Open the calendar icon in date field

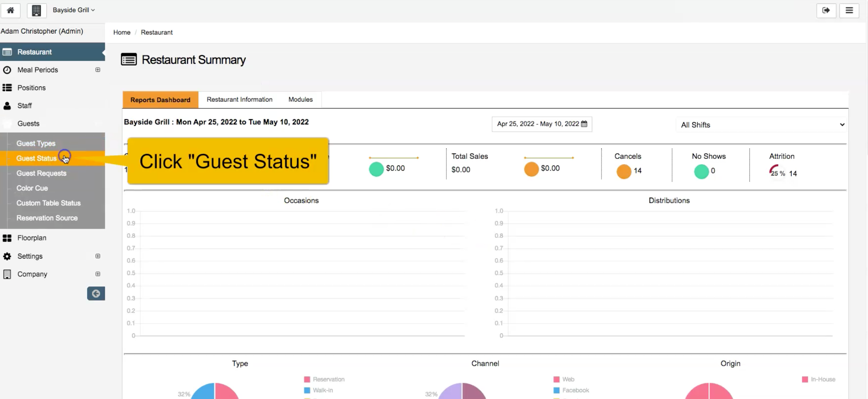[584, 124]
